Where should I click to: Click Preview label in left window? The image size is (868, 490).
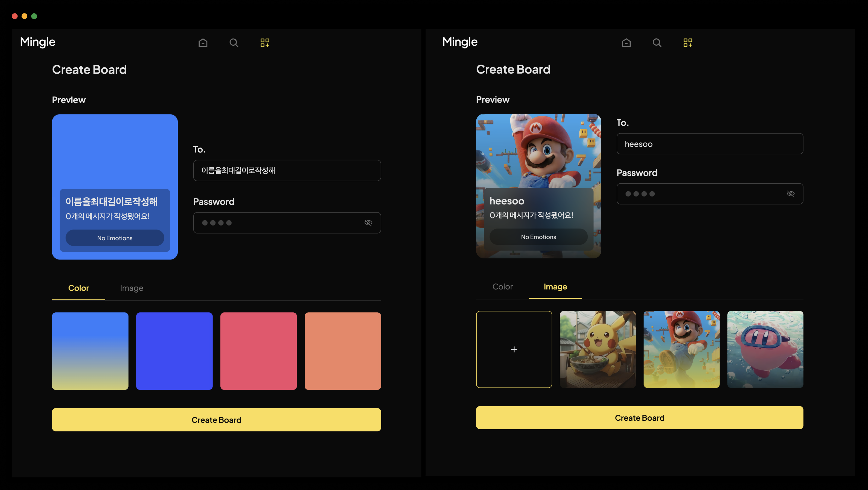pyautogui.click(x=69, y=100)
